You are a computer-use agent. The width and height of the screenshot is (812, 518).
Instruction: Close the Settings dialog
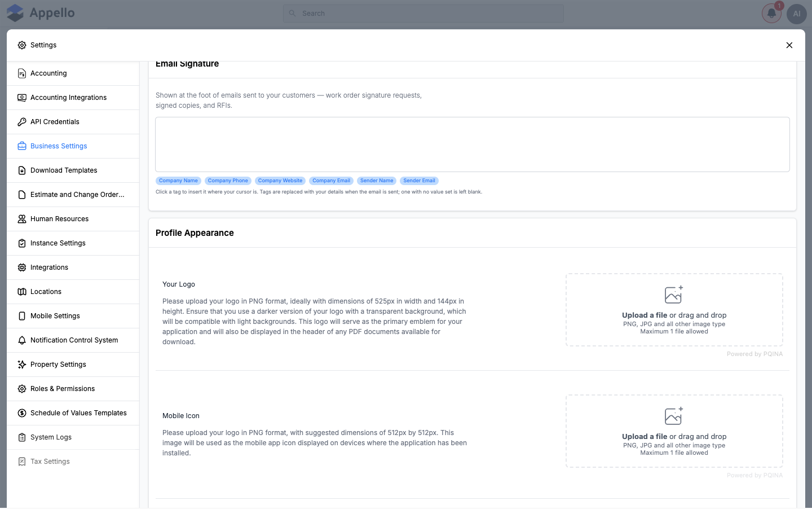(x=789, y=45)
